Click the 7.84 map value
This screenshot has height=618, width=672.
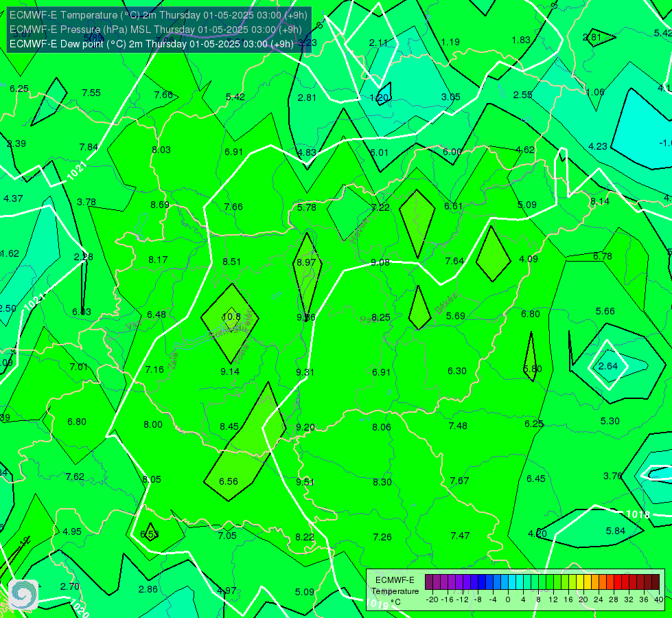pyautogui.click(x=89, y=148)
